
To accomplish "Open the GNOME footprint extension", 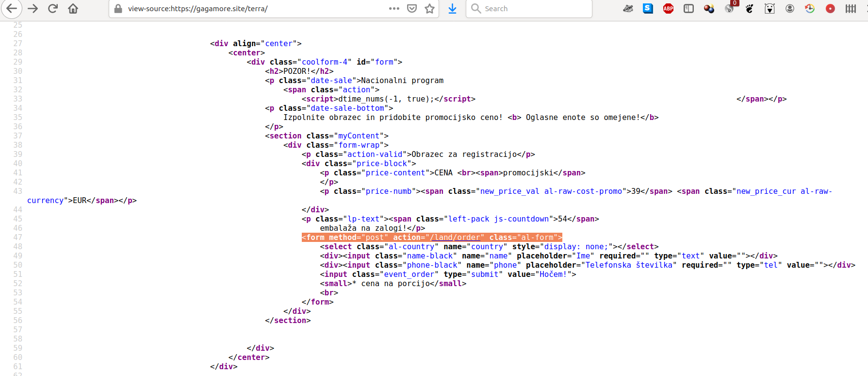I will pos(750,8).
